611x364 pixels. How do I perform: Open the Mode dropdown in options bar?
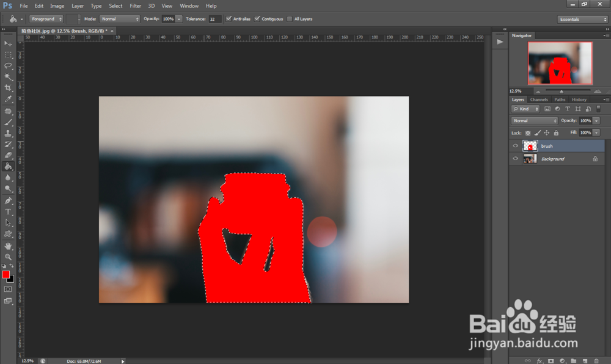[120, 19]
